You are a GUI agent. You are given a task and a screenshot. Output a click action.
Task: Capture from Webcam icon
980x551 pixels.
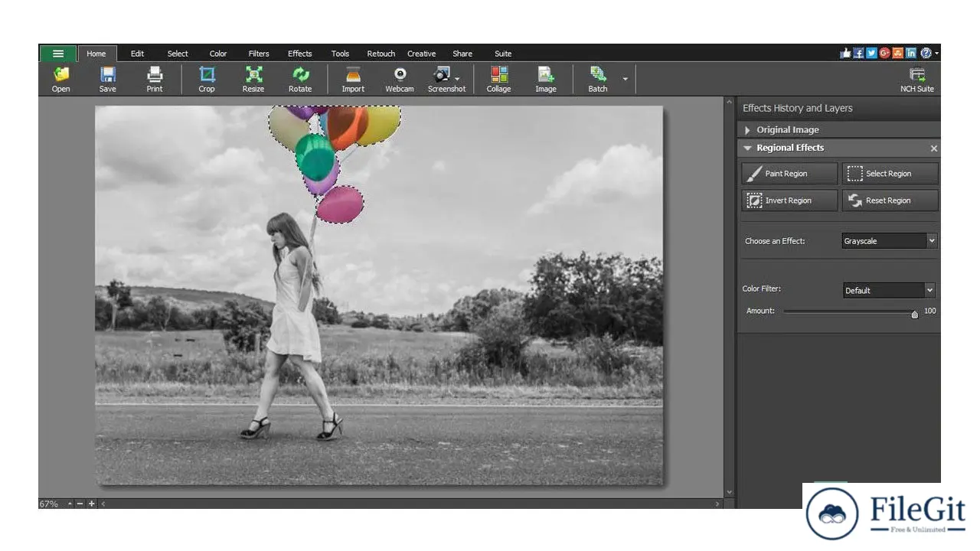click(x=400, y=79)
